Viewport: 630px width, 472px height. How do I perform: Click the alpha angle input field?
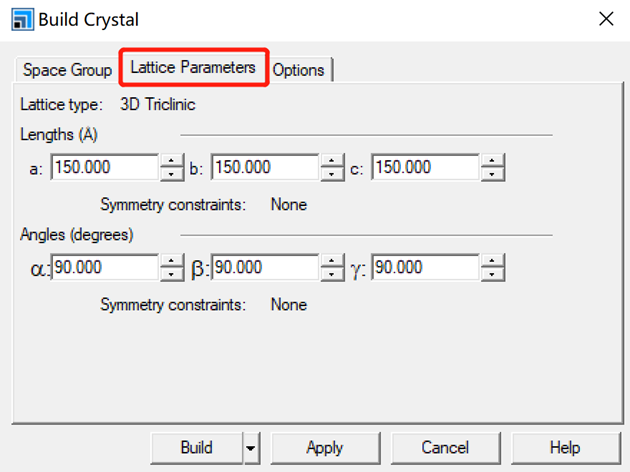click(x=104, y=267)
